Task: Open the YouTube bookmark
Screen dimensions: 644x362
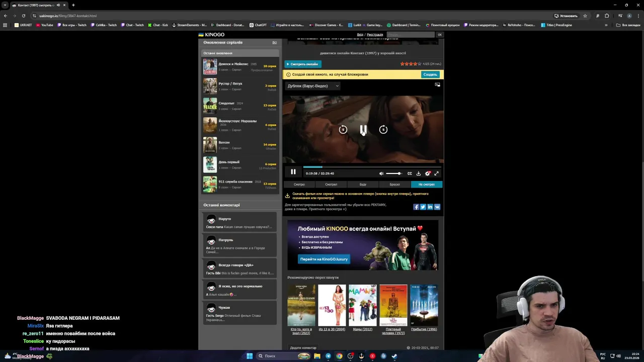Action: coord(44,25)
